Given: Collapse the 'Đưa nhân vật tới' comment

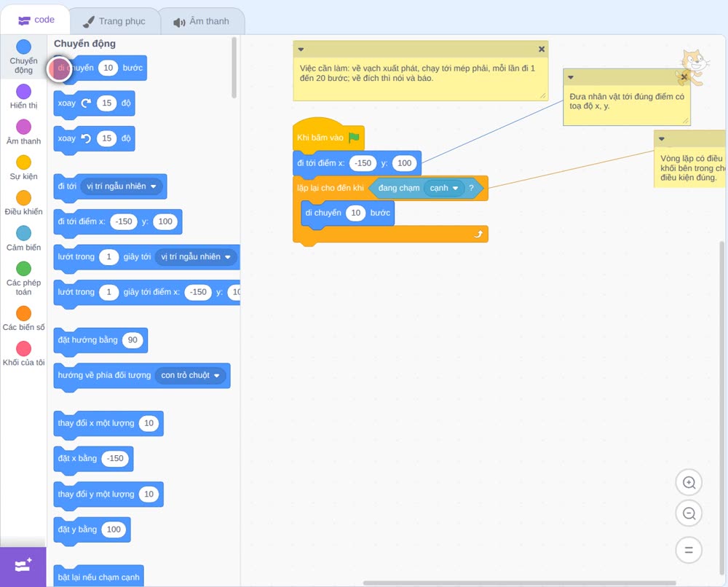Looking at the screenshot, I should point(571,77).
